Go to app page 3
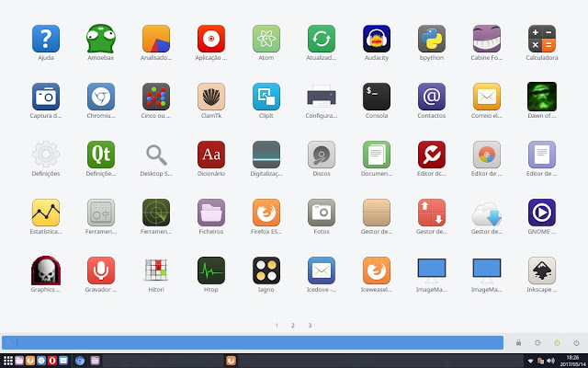The width and height of the screenshot is (588, 368). click(310, 326)
